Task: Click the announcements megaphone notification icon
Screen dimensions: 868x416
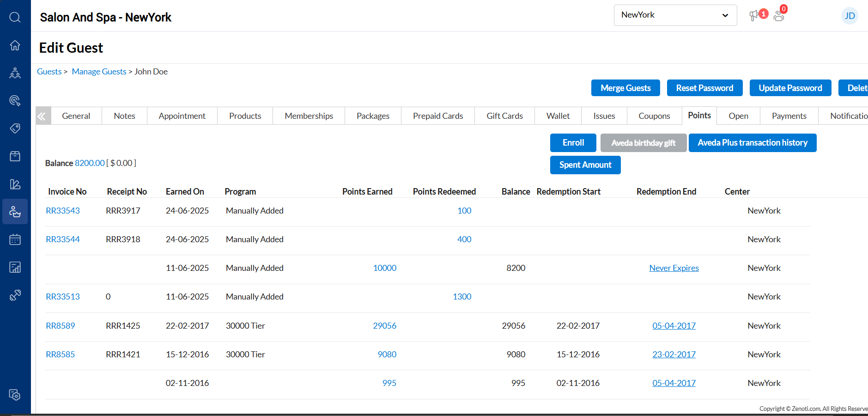Action: (x=754, y=16)
